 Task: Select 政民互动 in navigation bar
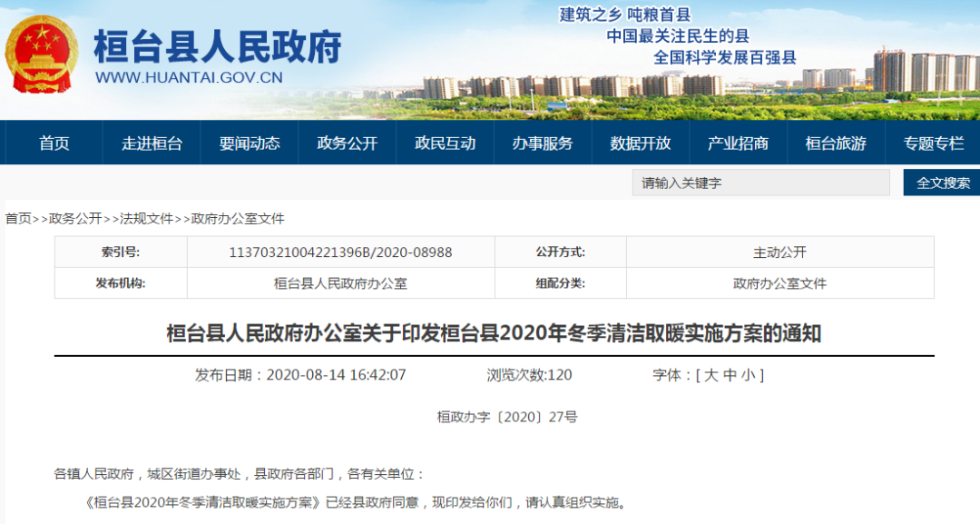click(x=445, y=143)
